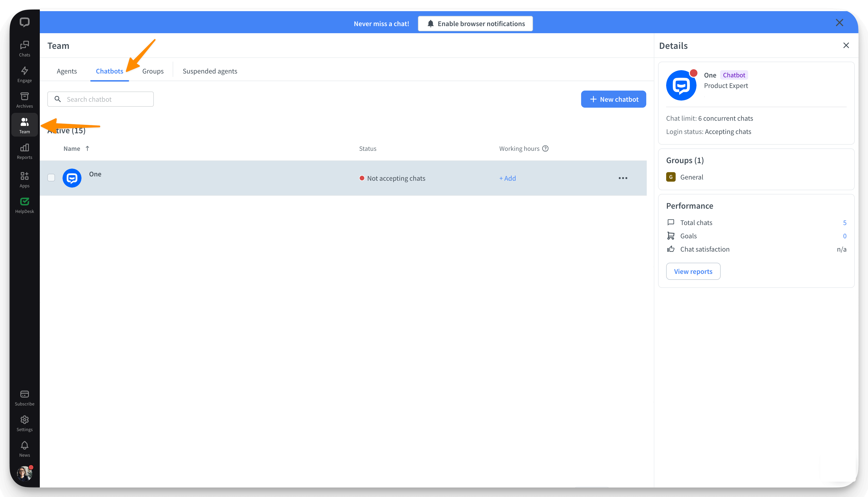Click the Name column header
This screenshot has height=497, width=868.
click(x=72, y=148)
